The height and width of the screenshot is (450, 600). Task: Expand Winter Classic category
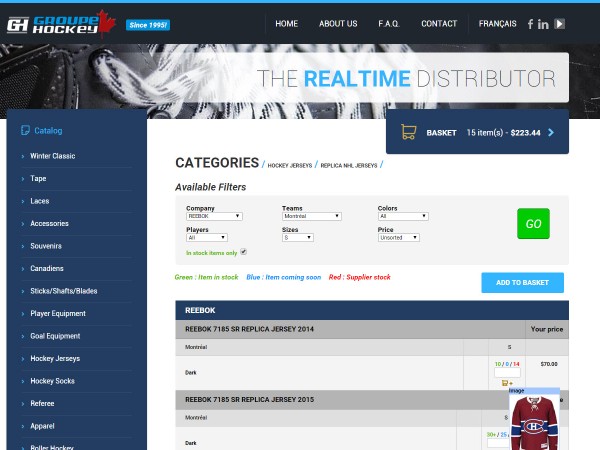[x=53, y=156]
